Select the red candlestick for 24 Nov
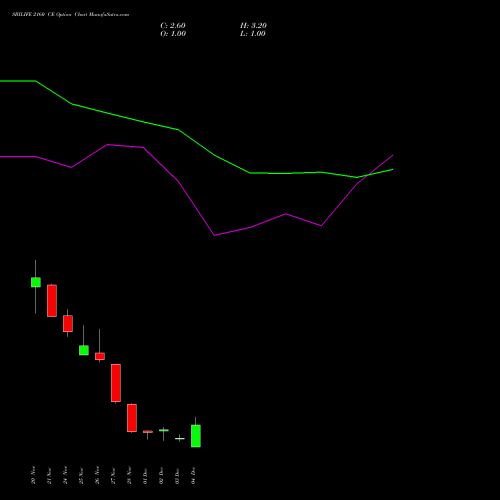The height and width of the screenshot is (500, 500). [68, 323]
